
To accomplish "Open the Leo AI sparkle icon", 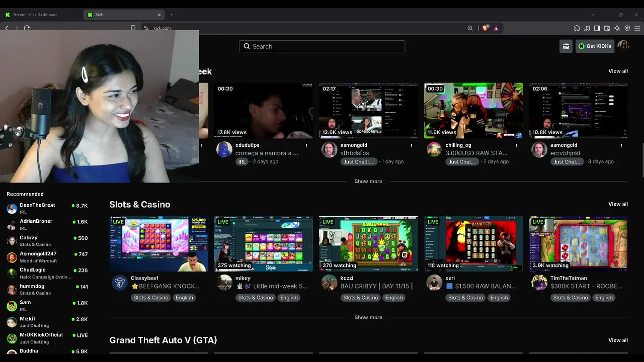I will click(617, 28).
